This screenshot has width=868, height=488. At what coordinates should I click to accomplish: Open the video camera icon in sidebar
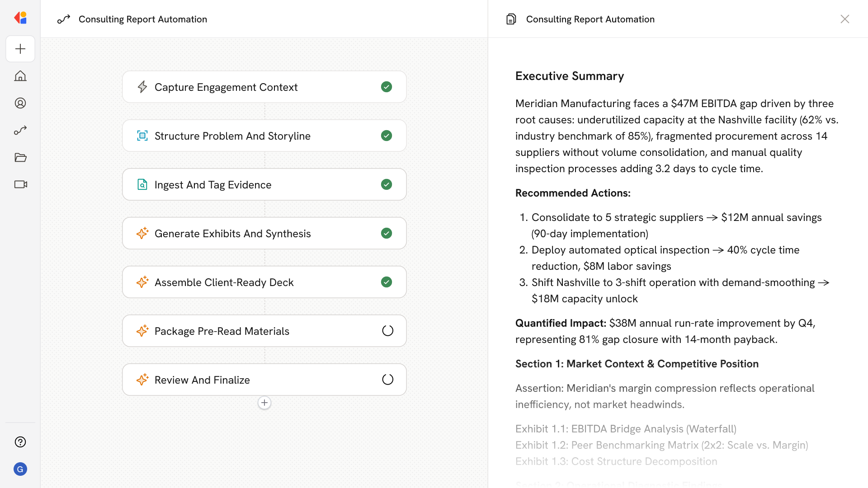(20, 184)
